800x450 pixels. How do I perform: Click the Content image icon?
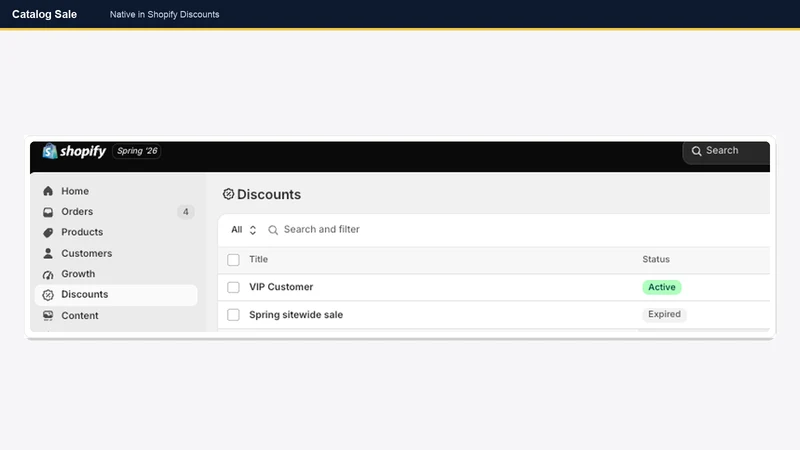[x=48, y=316]
